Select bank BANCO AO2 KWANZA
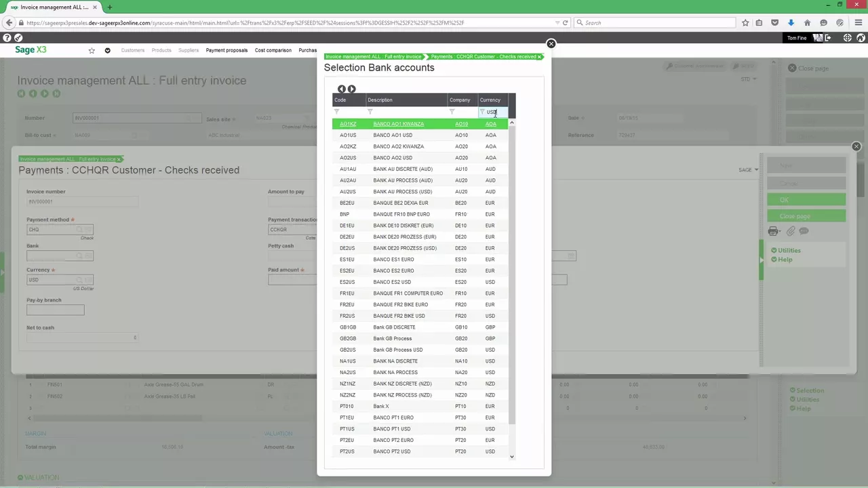Screen dimensions: 868x488 (x=420, y=146)
